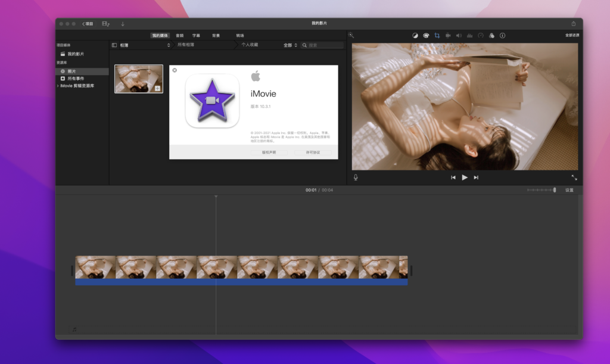This screenshot has height=364, width=610.
Task: Click the Color Balance icon
Action: 416,35
